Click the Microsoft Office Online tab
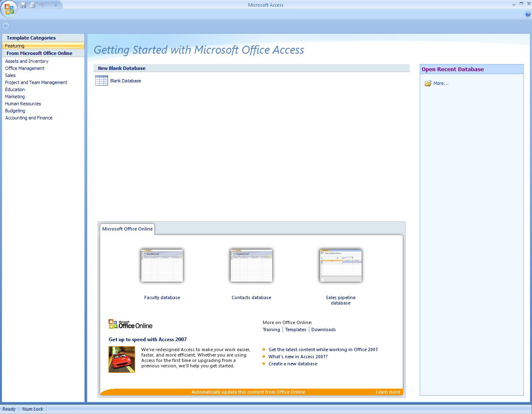 click(127, 229)
